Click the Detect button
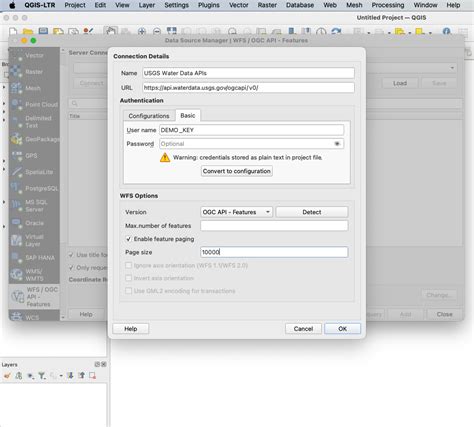474x427 pixels. click(x=312, y=212)
